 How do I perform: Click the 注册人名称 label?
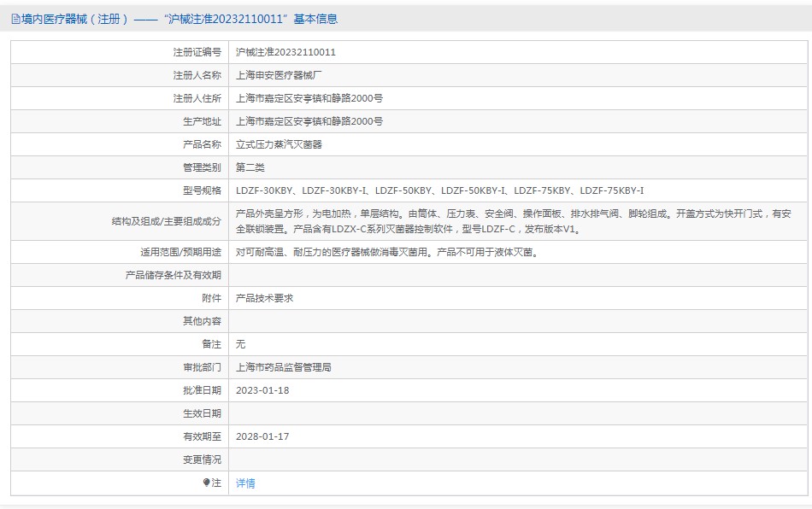point(197,75)
